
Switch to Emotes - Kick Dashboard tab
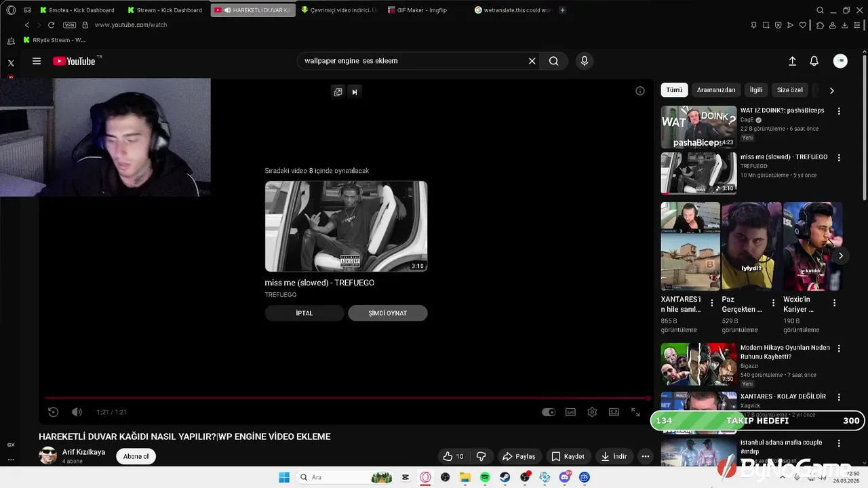click(x=77, y=10)
